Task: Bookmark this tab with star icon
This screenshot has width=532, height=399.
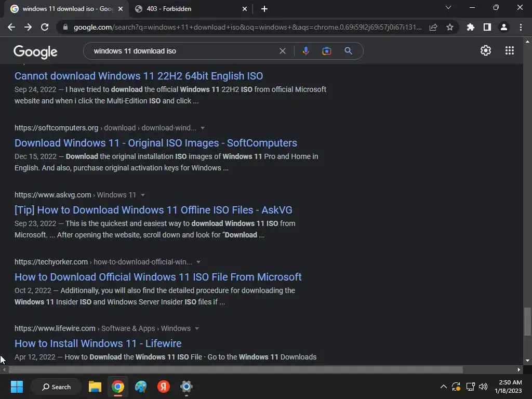Action: coord(450,27)
